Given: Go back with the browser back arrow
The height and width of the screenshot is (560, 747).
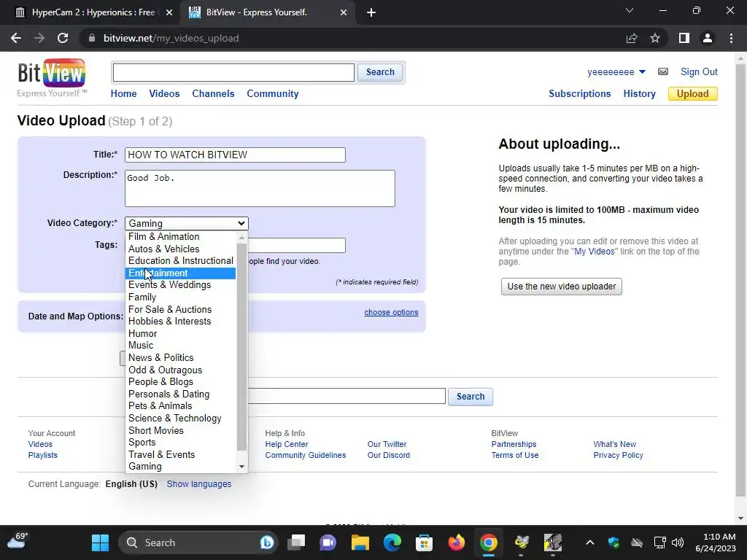Looking at the screenshot, I should click(16, 38).
